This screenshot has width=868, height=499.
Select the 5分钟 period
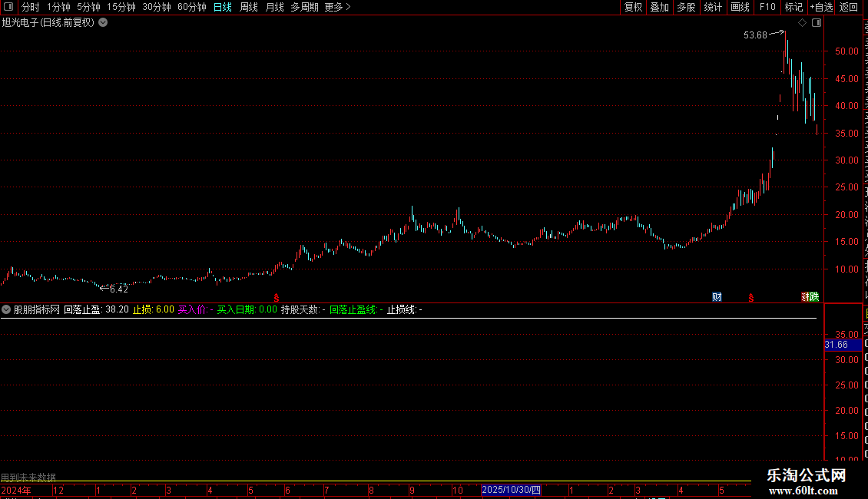coord(88,7)
